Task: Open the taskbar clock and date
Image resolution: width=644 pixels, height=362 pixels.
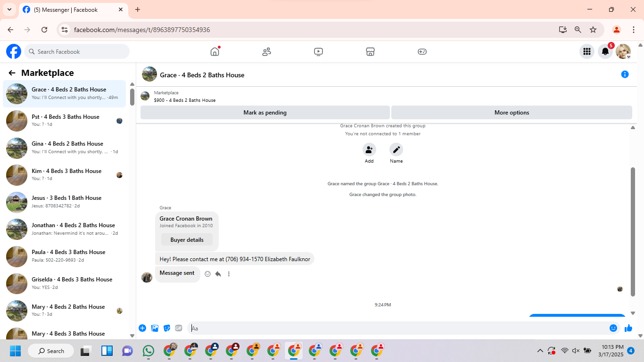Action: click(x=611, y=351)
